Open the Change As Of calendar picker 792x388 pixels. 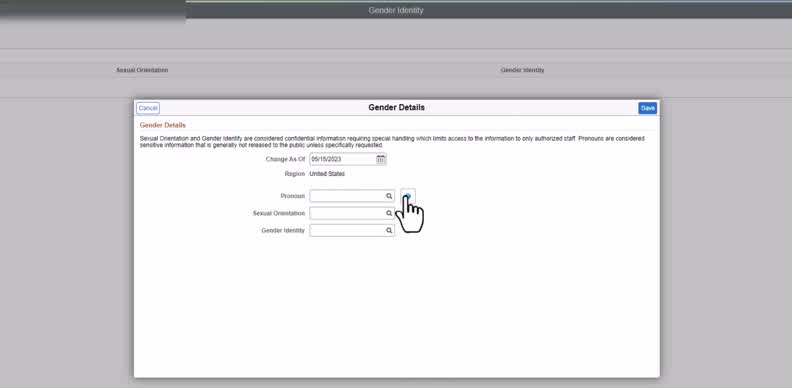[380, 159]
